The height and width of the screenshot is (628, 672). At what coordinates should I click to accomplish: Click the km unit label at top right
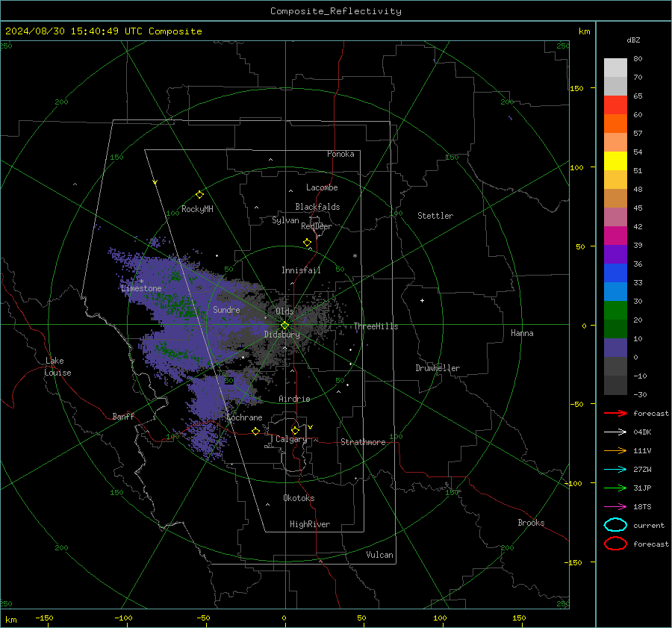584,31
